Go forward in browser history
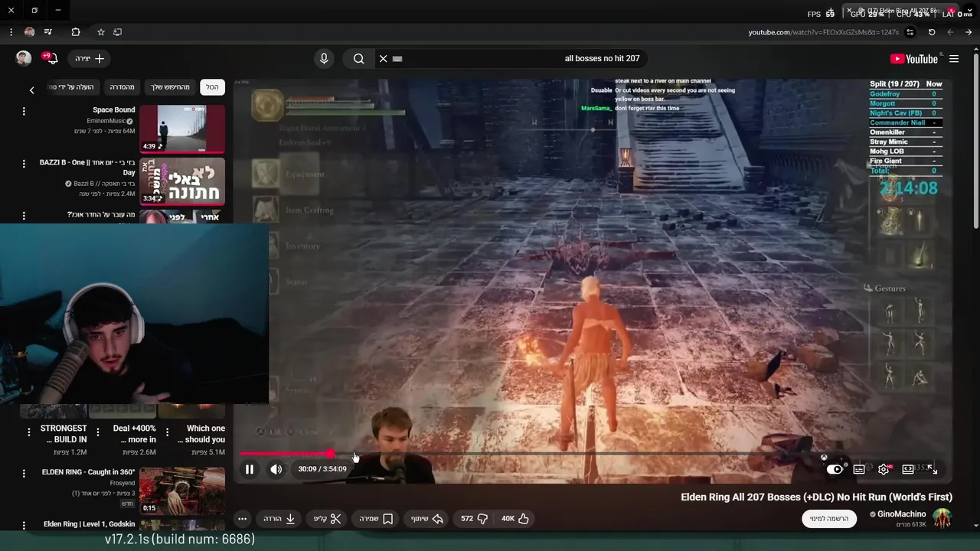The height and width of the screenshot is (551, 980). click(950, 32)
